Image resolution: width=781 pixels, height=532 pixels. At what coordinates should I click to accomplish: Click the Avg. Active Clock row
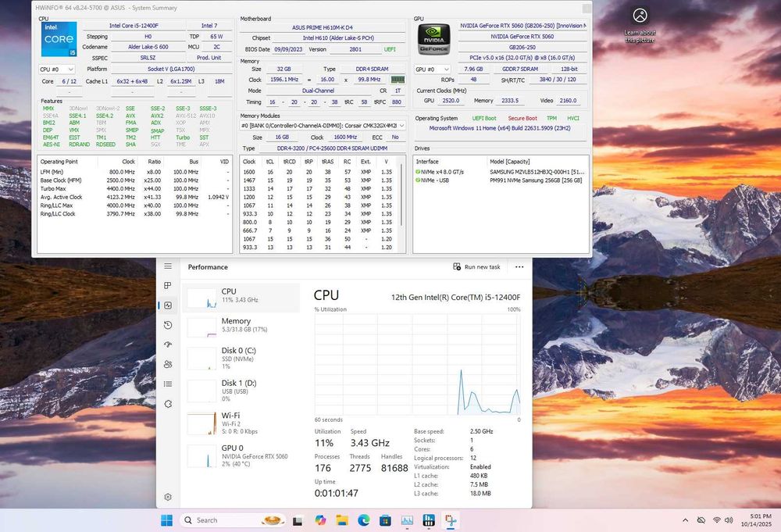134,198
